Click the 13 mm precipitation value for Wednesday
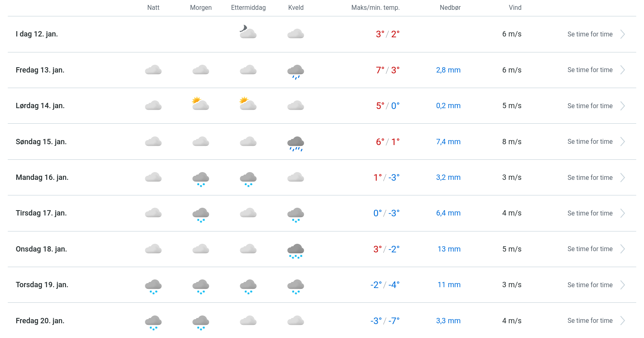This screenshot has height=338, width=644. [449, 249]
